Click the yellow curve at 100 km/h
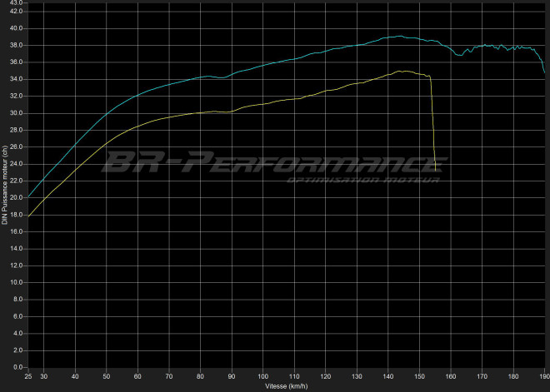This screenshot has width=550, height=392. [263, 104]
